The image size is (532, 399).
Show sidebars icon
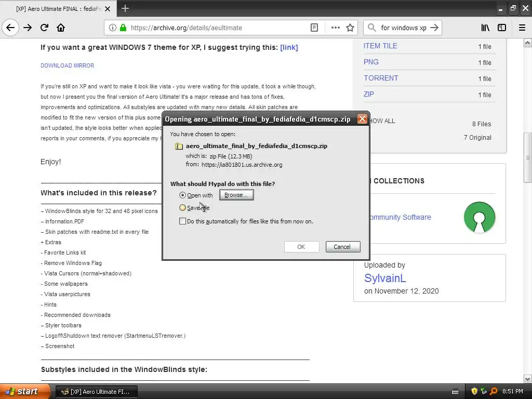[502, 28]
